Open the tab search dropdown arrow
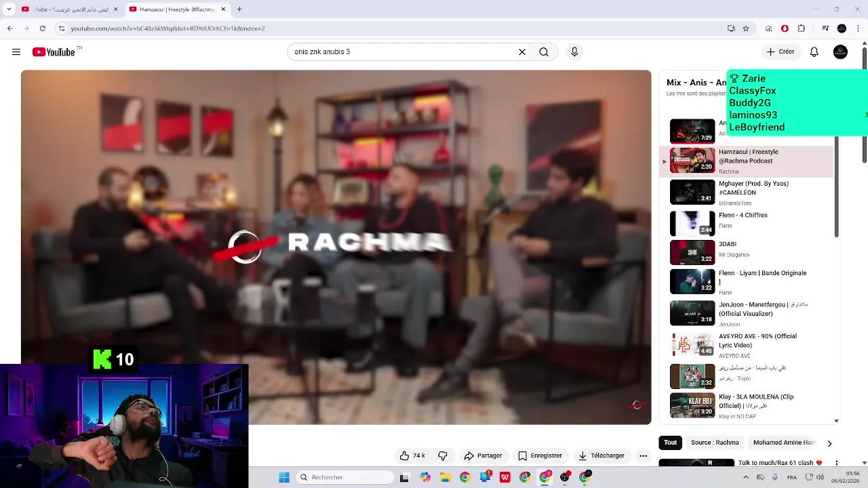Screen dimensions: 868x488 [x=9, y=9]
